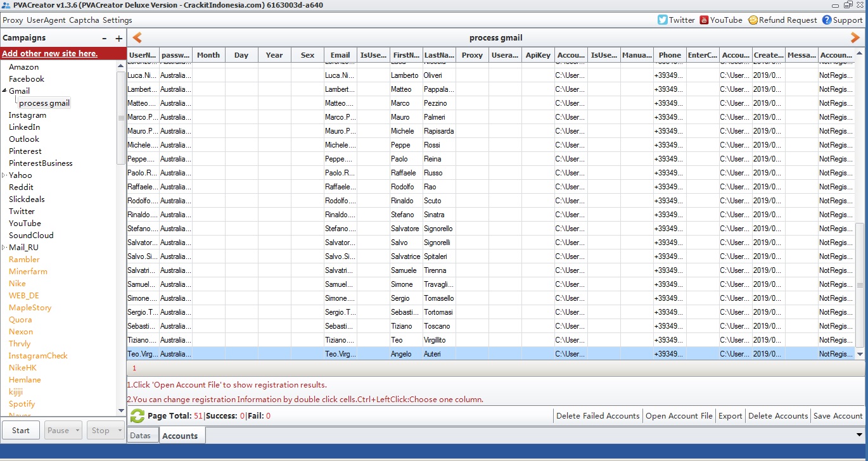The width and height of the screenshot is (868, 461).
Task: Click 'Add other new site here' link
Action: [x=50, y=54]
